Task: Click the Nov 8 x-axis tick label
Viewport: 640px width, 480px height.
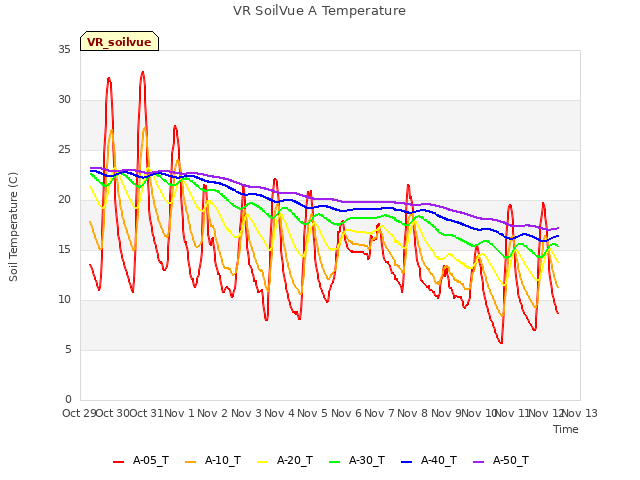Action: 413,413
